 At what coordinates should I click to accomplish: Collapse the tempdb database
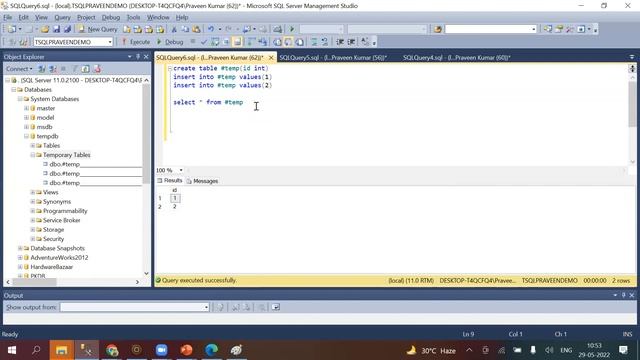pos(26,136)
